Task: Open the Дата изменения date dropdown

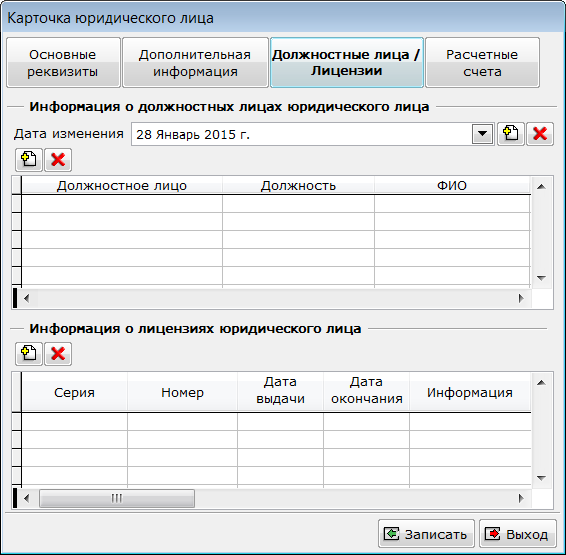Action: (482, 134)
